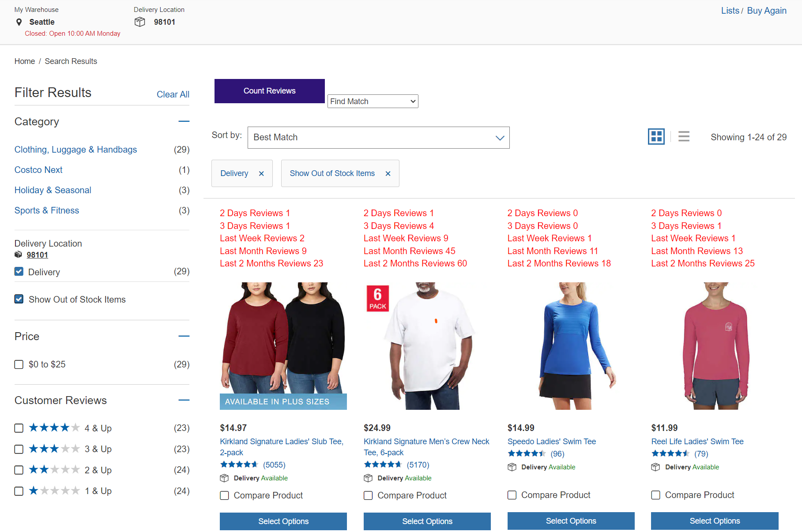Screen dimensions: 802x532
Task: Tick Compare Product for Ladies' Slub Tee
Action: (225, 495)
